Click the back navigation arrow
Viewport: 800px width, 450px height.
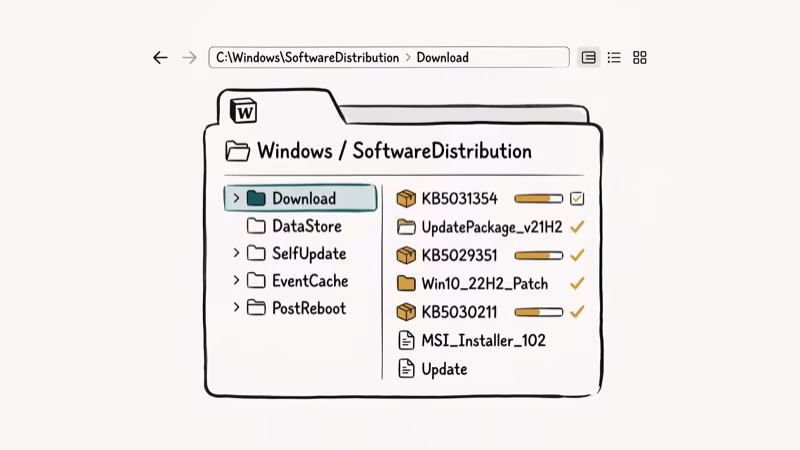160,58
